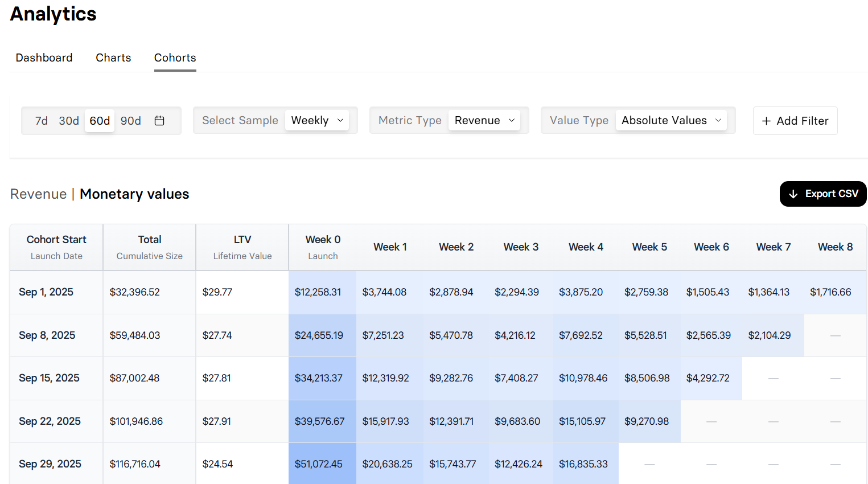
Task: Open the Revenue metric type dropdown
Action: pos(484,120)
